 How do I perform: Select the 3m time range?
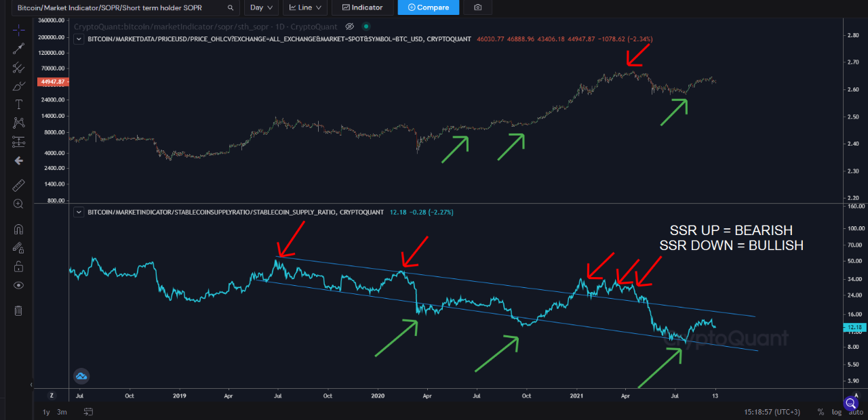[x=62, y=412]
